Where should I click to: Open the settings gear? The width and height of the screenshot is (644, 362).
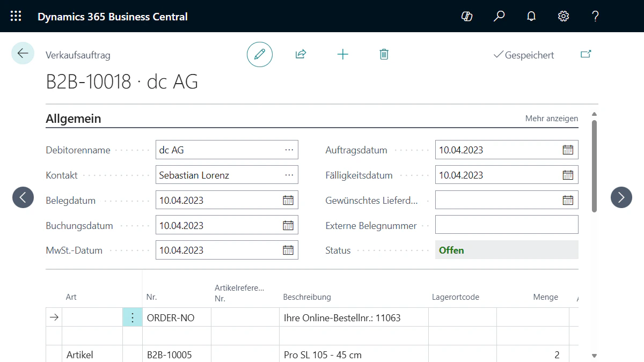(x=563, y=16)
